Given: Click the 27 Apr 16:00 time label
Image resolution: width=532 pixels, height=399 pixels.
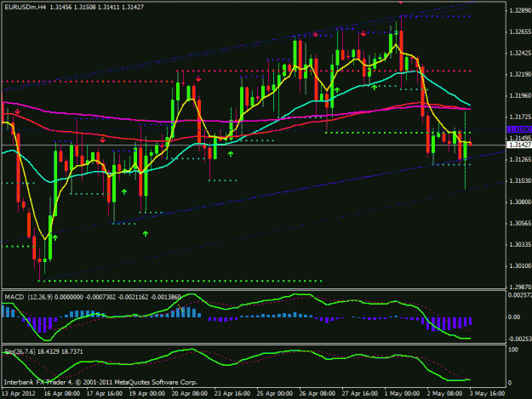Looking at the screenshot, I should (360, 394).
